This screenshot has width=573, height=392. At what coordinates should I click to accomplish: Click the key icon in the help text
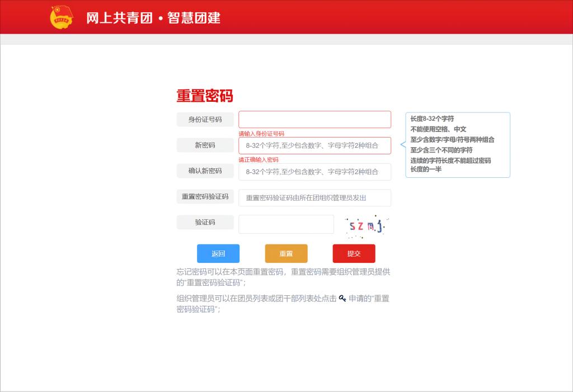click(x=342, y=298)
